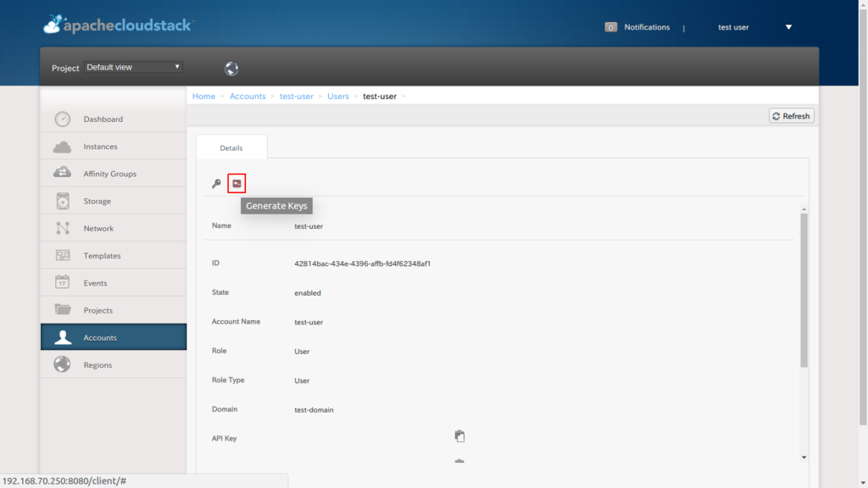868x488 pixels.
Task: Click the Account Name value test-user
Action: [x=309, y=322]
